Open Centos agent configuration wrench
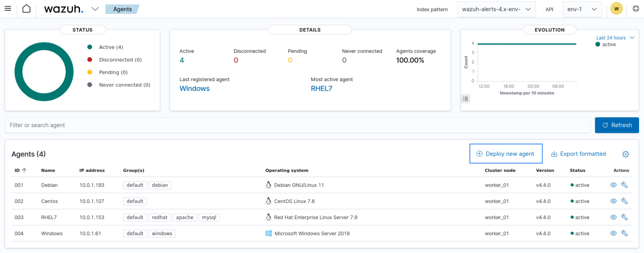The height and width of the screenshot is (253, 644). [624, 201]
